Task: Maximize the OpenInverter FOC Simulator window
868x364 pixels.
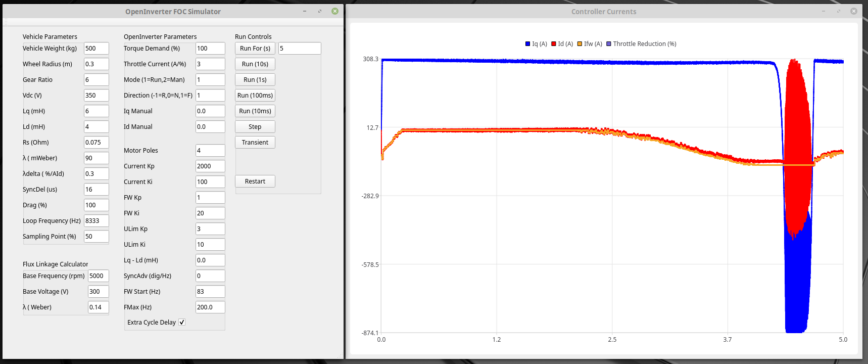Action: pos(320,11)
